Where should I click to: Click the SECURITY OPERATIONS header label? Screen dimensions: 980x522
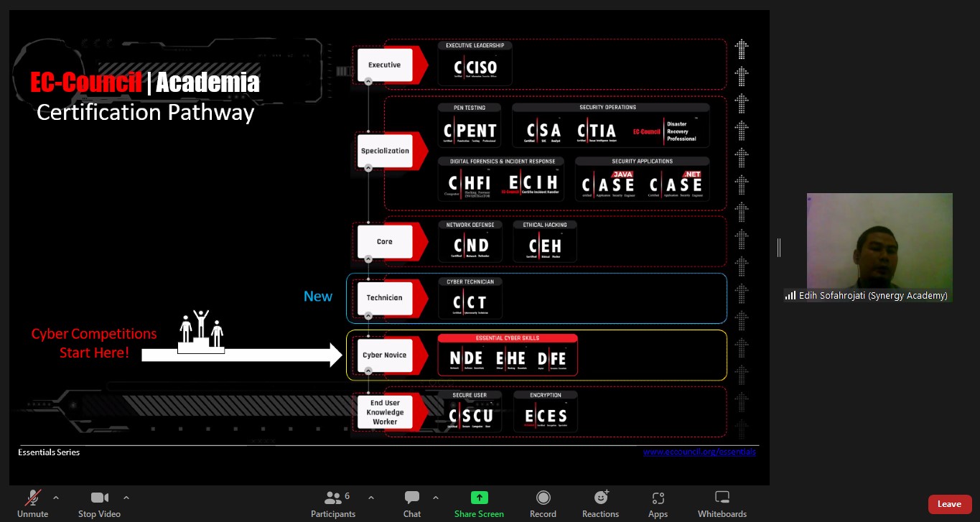pyautogui.click(x=607, y=107)
